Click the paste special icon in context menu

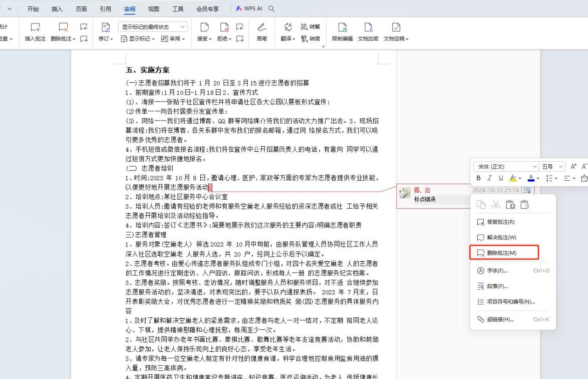pyautogui.click(x=525, y=205)
